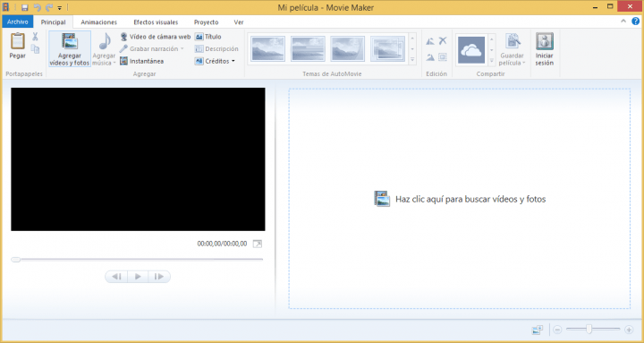644x343 pixels.
Task: Click the preview seek bar handle
Action: pos(15,260)
